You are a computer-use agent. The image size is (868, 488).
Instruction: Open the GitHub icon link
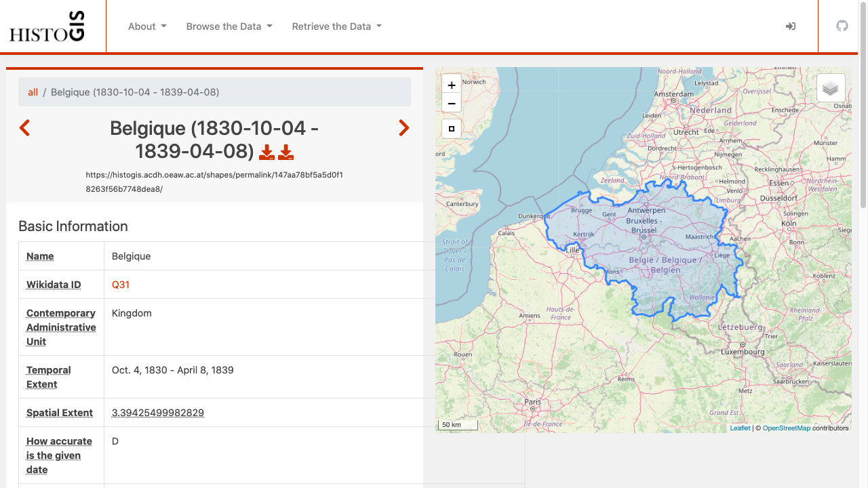point(842,26)
